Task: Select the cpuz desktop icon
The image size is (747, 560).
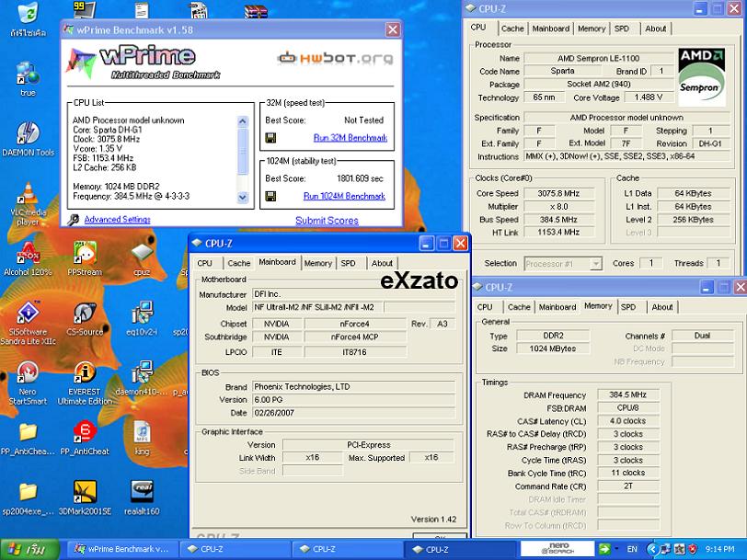Action: 142,253
